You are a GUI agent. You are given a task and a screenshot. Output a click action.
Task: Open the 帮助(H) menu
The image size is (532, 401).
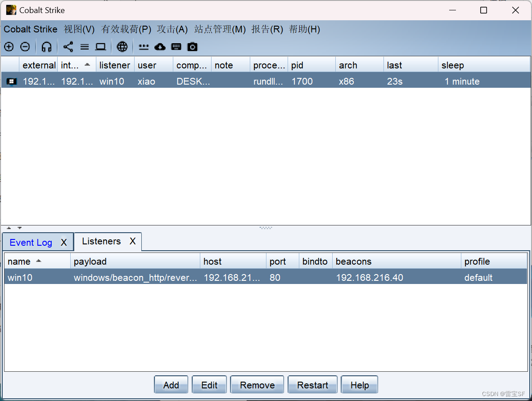[x=304, y=29]
